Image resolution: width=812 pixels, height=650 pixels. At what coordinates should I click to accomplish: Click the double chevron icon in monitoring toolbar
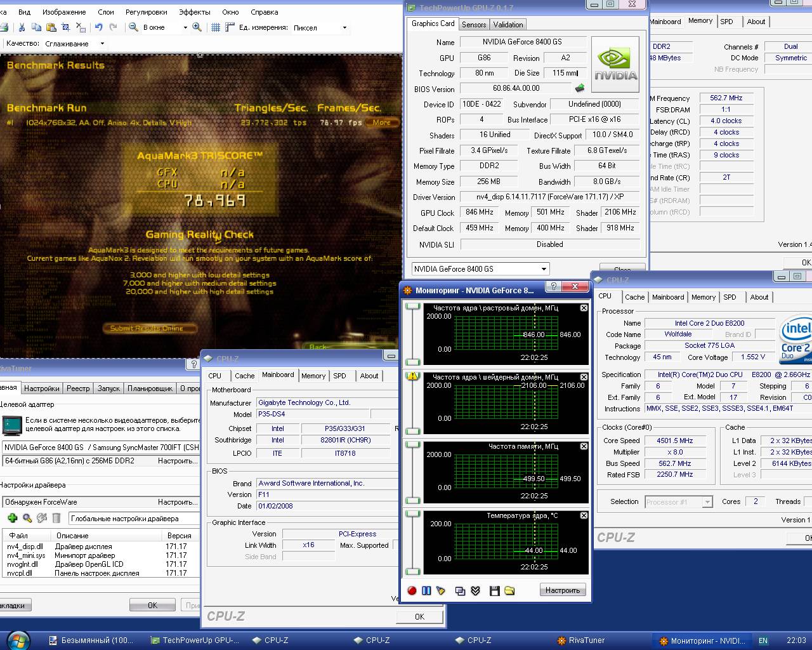pos(475,590)
